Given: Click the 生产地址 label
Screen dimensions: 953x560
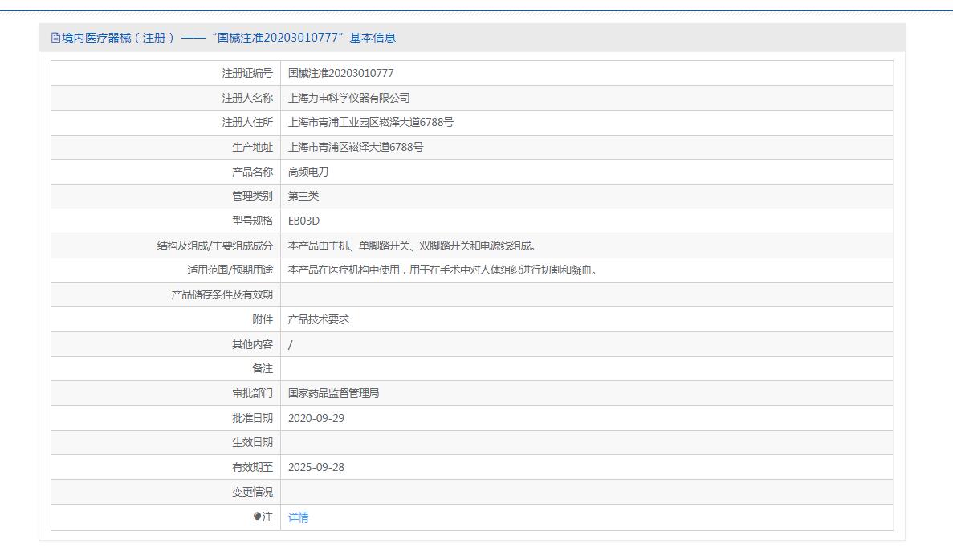Looking at the screenshot, I should point(253,147).
